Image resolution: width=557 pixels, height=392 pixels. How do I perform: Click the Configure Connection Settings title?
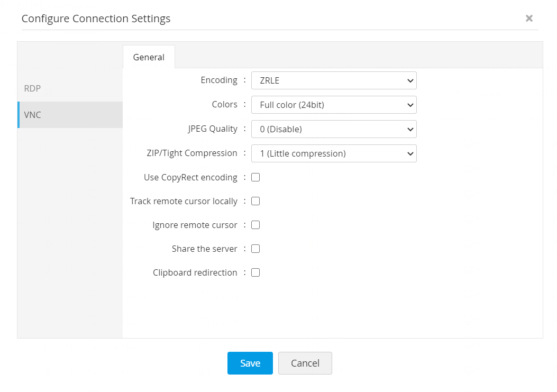[x=96, y=19]
